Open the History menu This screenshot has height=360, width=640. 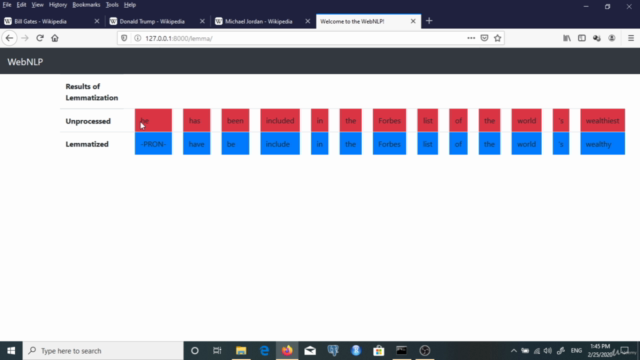tap(58, 5)
